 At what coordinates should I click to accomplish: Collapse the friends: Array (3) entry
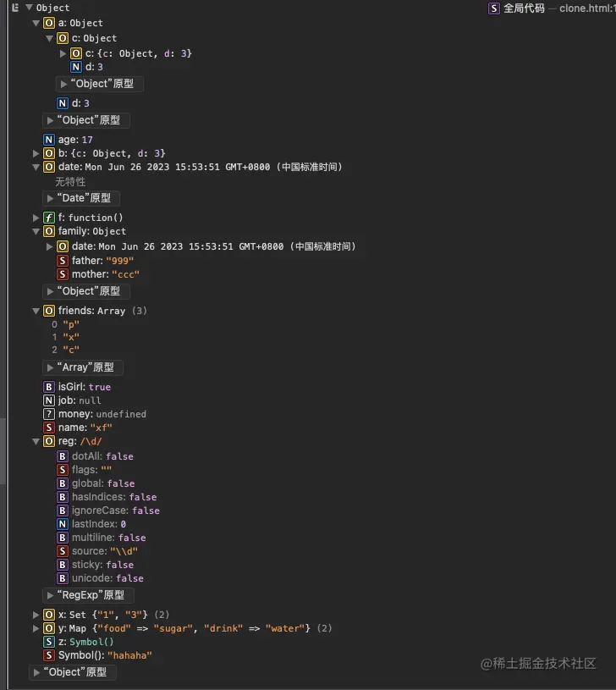36,311
